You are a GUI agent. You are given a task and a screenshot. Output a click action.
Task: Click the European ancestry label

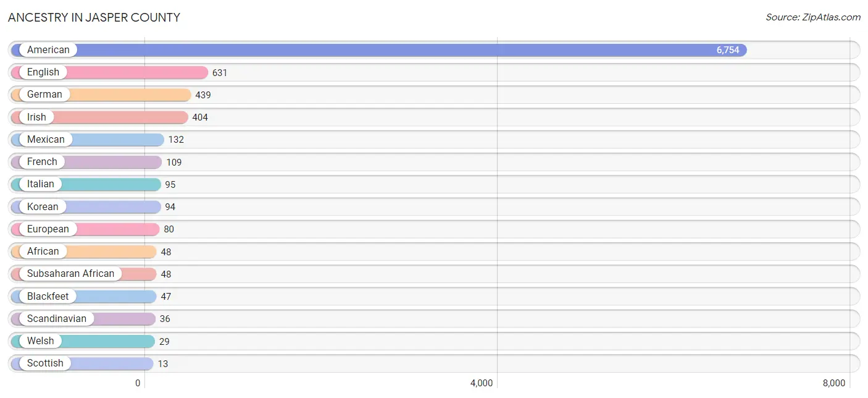click(x=48, y=229)
